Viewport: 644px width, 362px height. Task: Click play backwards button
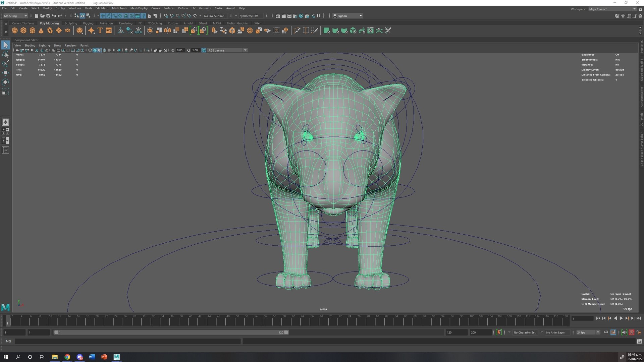pos(615,318)
